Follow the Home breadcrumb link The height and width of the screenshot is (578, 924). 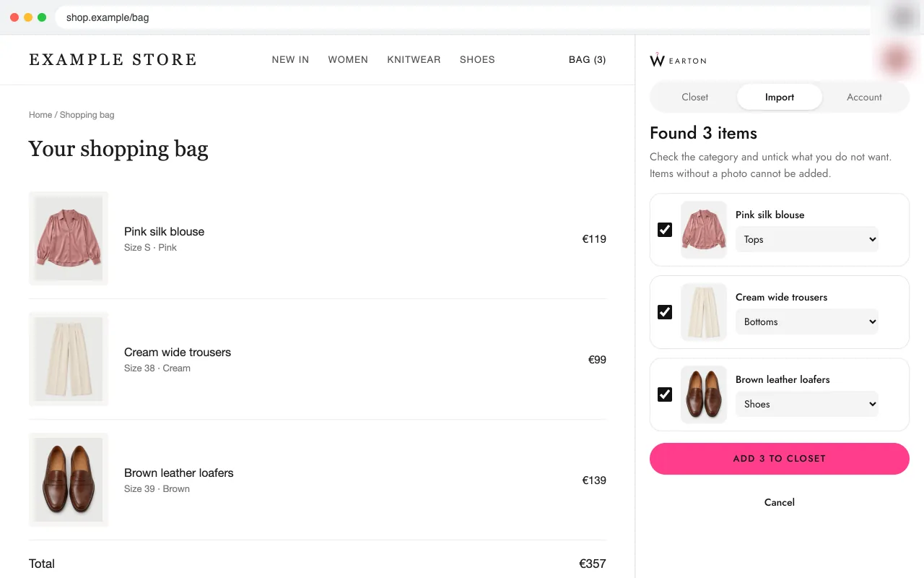(x=40, y=115)
